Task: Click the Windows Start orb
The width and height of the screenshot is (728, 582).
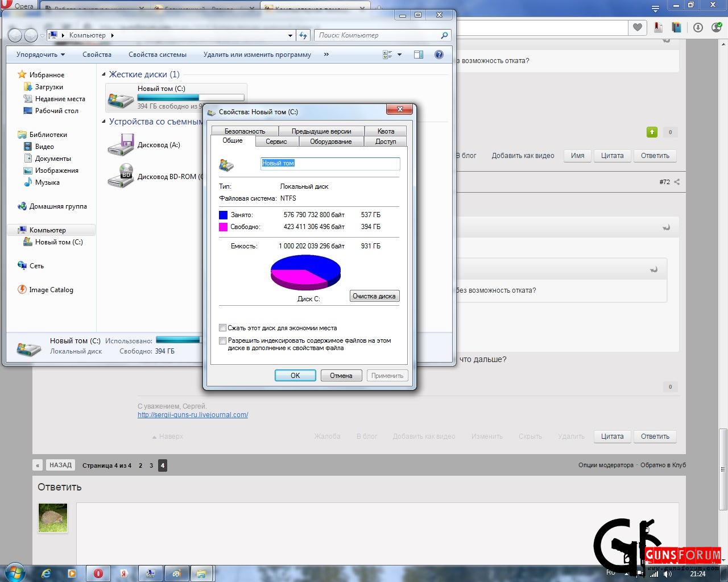Action: 14,572
